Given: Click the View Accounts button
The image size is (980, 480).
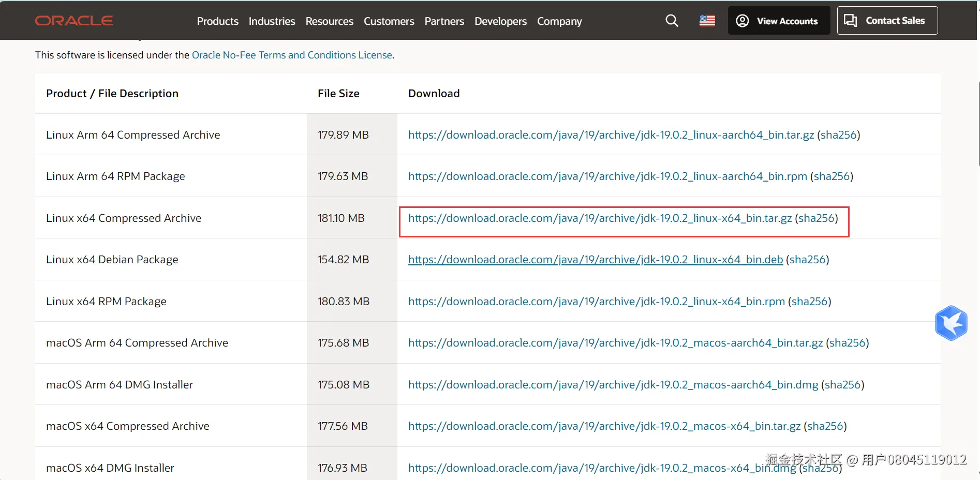Looking at the screenshot, I should click(x=779, y=21).
